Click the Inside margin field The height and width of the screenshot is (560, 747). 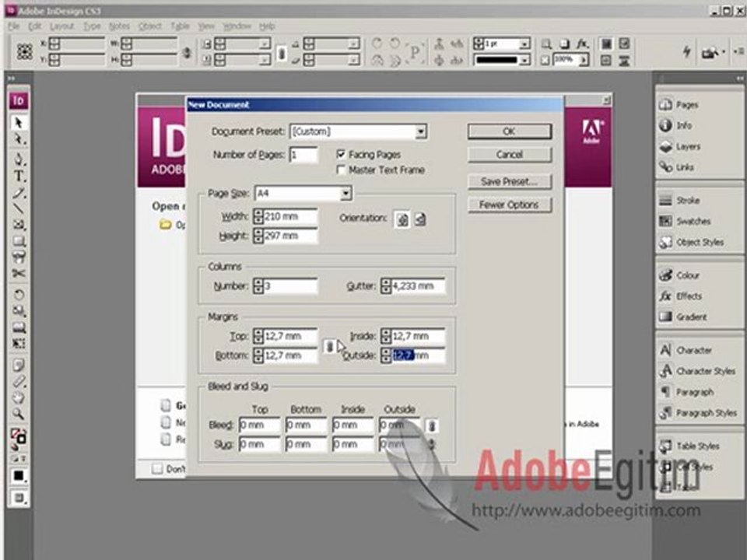coord(418,336)
